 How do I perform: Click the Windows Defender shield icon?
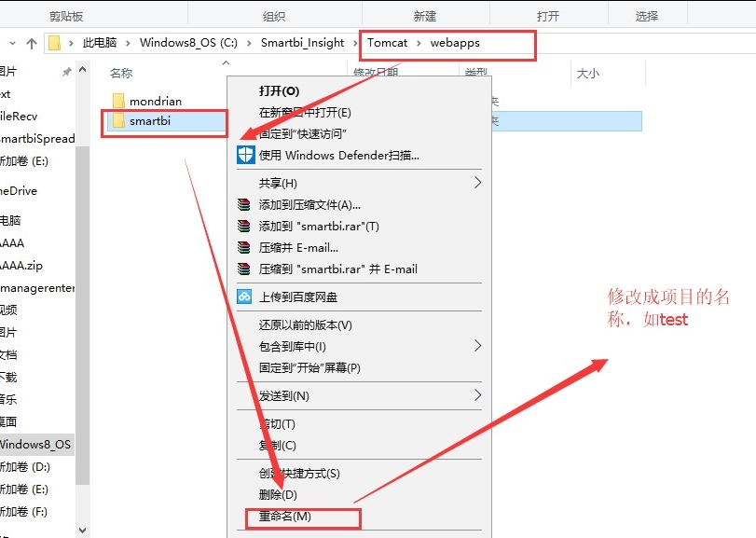246,155
